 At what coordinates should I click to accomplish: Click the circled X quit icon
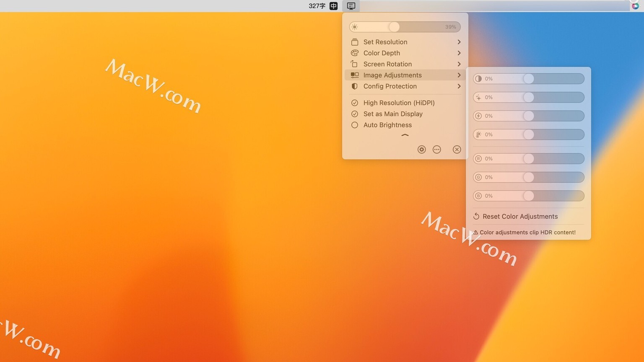point(457,150)
